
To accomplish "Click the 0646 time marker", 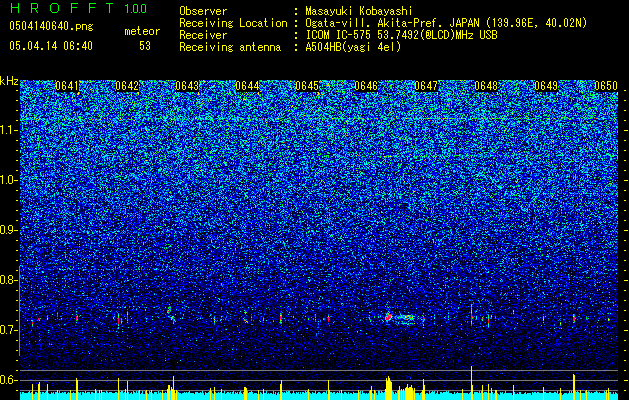I will coord(366,86).
